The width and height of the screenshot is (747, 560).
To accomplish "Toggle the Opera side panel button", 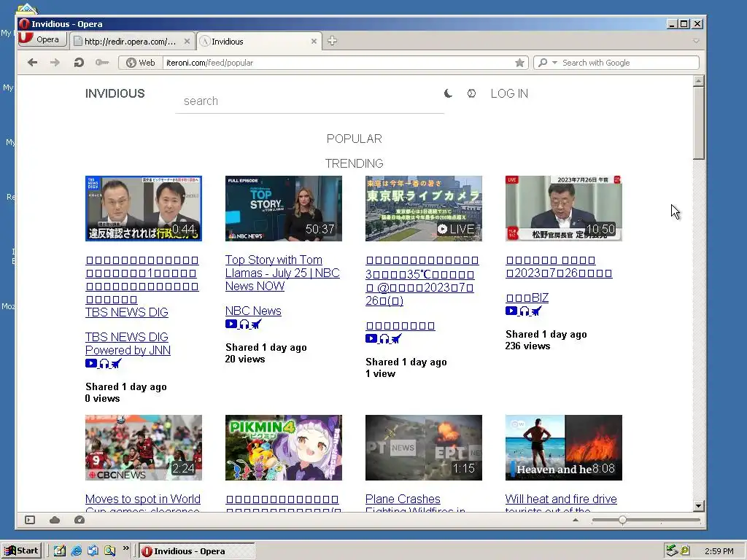I will pyautogui.click(x=30, y=520).
